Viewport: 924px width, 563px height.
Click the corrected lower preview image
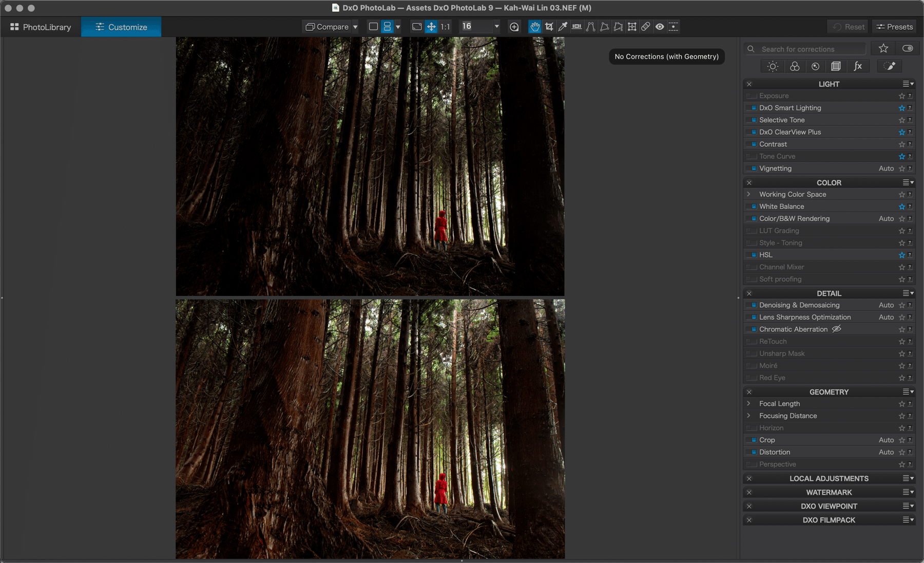click(x=370, y=429)
